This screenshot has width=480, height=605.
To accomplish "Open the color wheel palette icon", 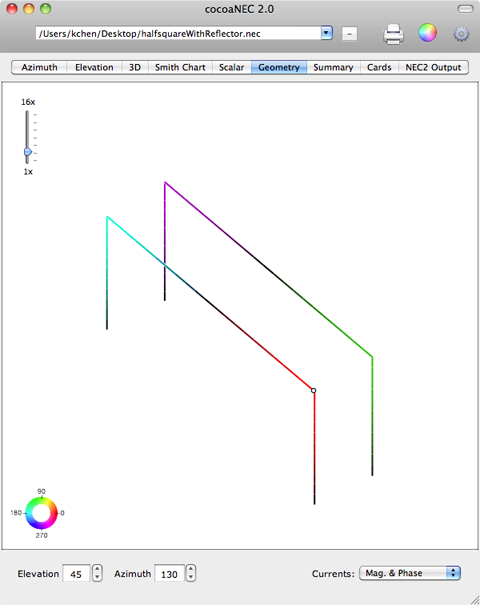I will [x=428, y=33].
